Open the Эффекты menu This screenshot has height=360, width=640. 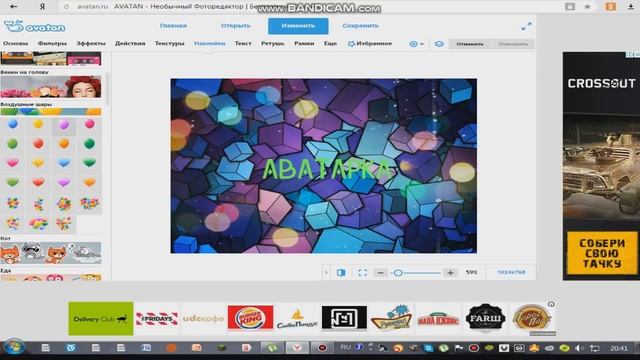91,43
